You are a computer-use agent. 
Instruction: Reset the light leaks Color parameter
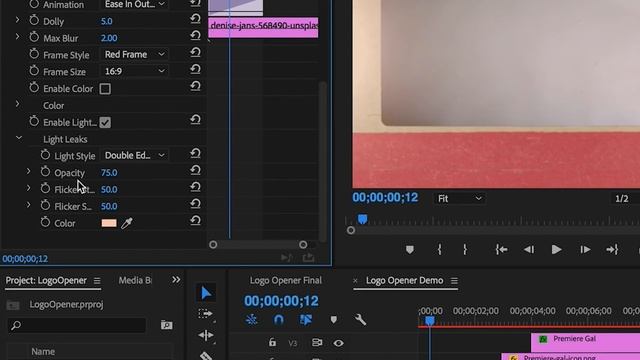[x=195, y=220]
